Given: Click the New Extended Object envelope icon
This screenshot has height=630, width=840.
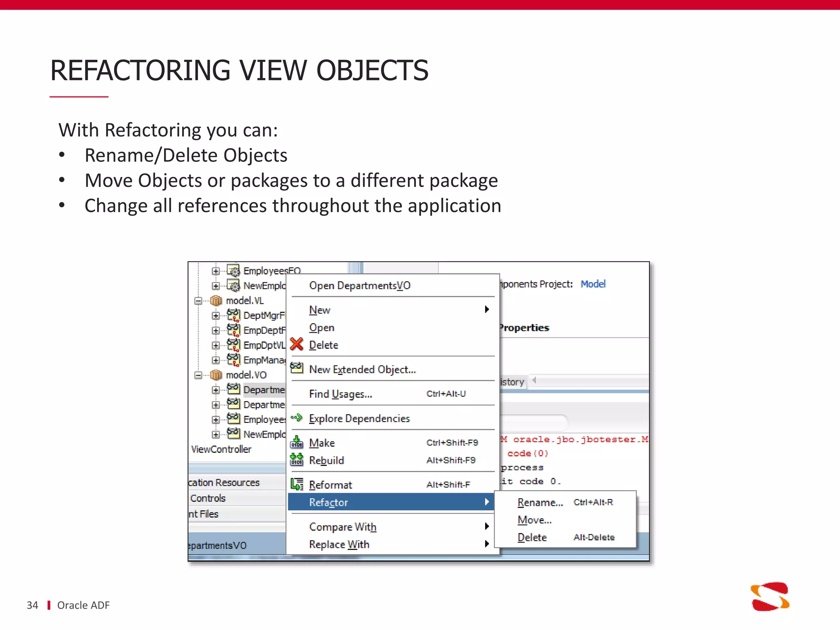Looking at the screenshot, I should click(297, 368).
